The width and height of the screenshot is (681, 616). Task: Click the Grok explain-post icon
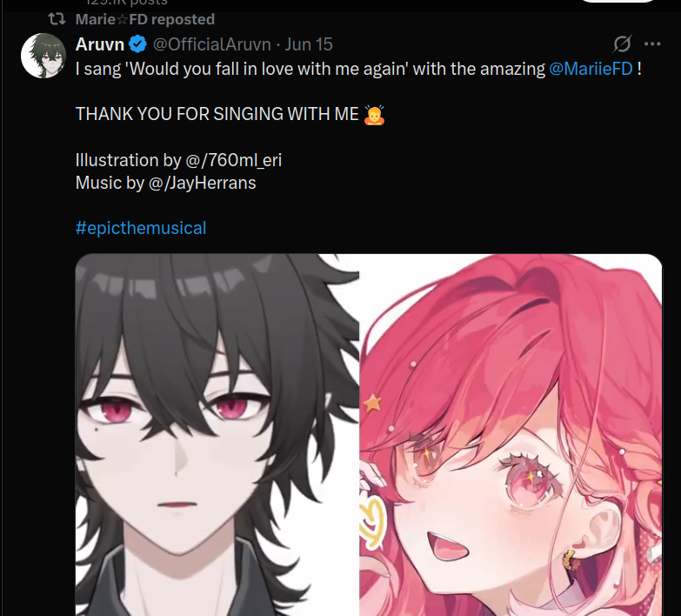click(623, 44)
